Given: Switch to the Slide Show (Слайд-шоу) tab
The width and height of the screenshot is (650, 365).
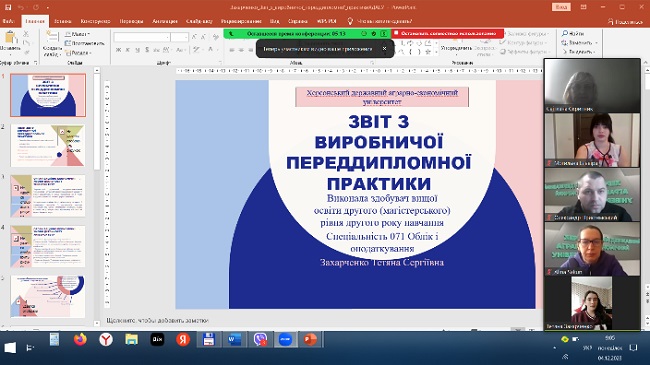Looking at the screenshot, I should pos(199,21).
